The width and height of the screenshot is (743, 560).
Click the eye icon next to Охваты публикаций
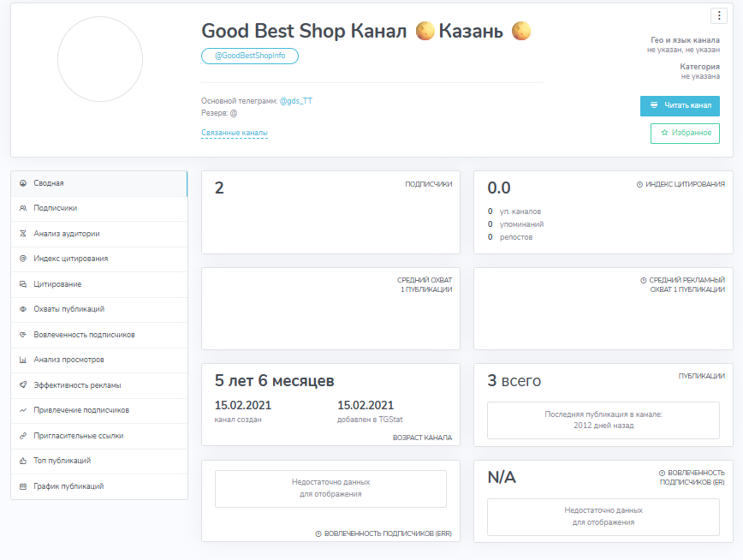23,309
